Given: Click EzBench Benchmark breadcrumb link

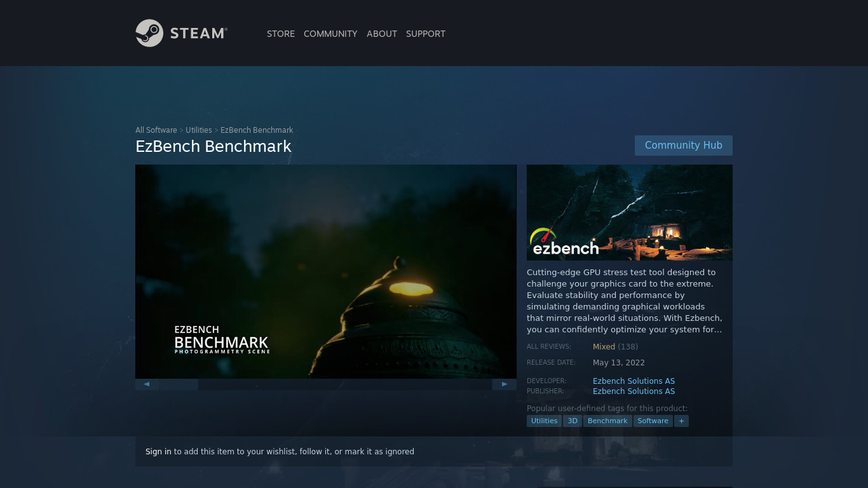Looking at the screenshot, I should (x=257, y=130).
